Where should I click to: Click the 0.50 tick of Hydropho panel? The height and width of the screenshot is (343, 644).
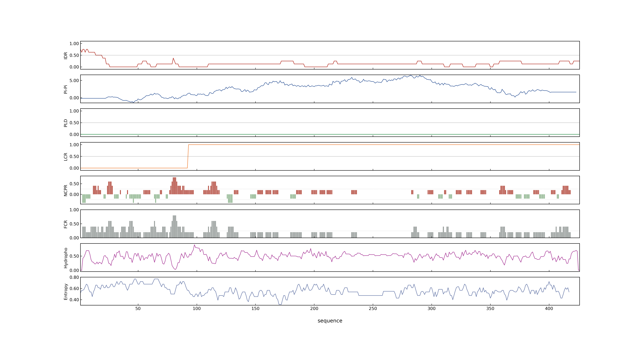(74, 256)
